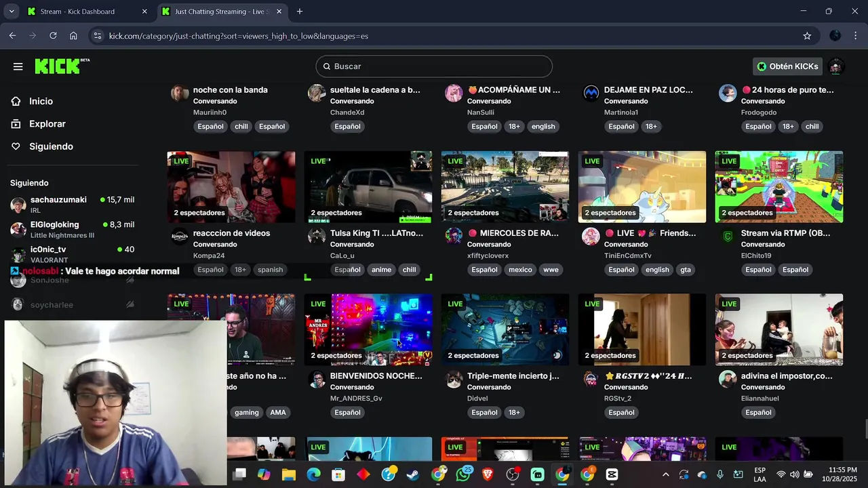Click the noche con la banda title
This screenshot has height=488, width=868.
pos(230,89)
